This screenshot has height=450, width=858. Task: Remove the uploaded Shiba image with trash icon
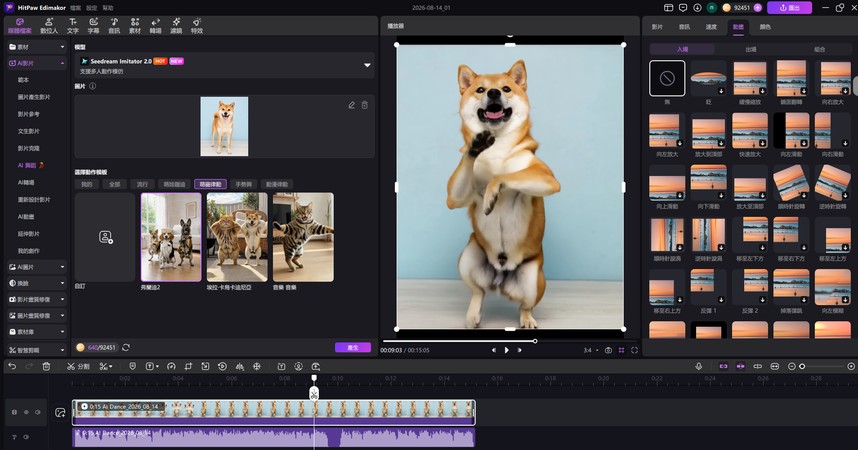364,105
